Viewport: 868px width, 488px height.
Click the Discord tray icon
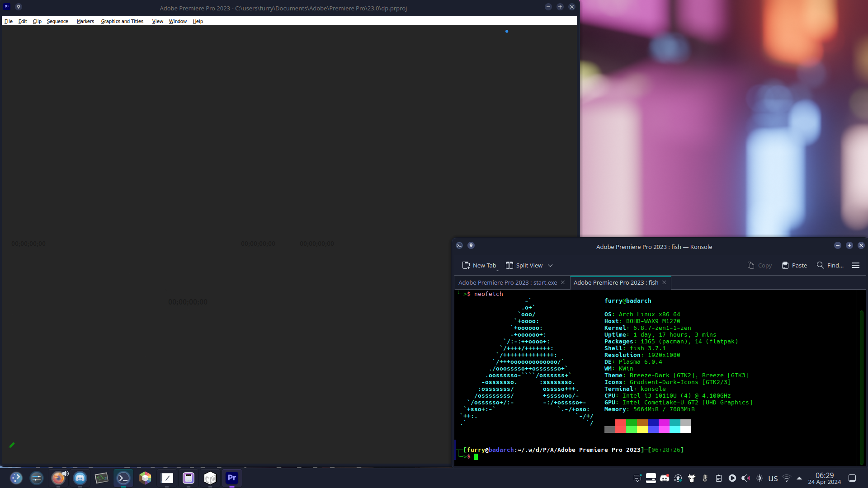[665, 478]
